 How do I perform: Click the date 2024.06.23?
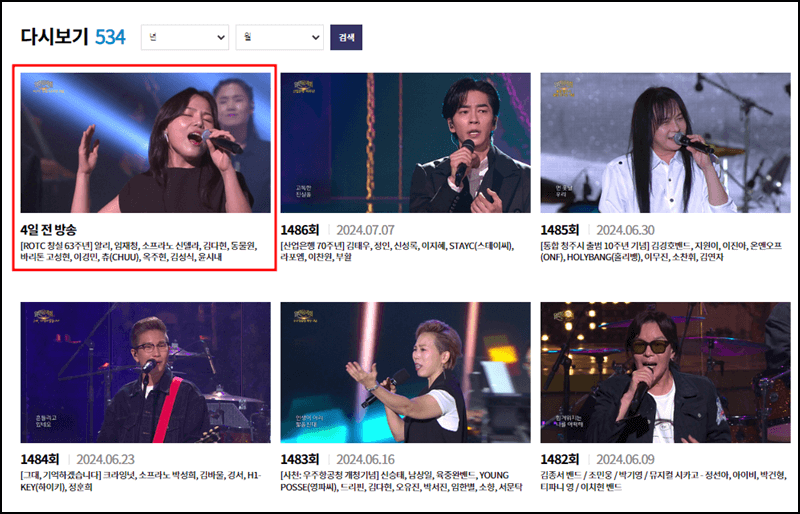click(x=106, y=459)
